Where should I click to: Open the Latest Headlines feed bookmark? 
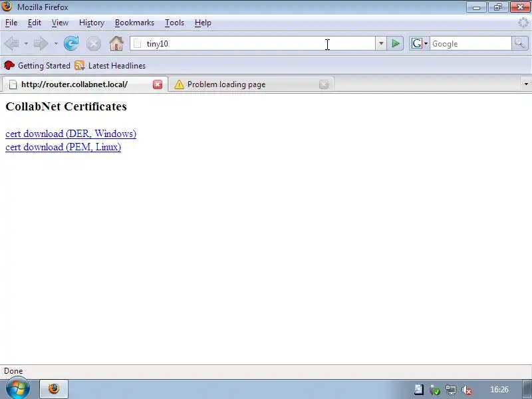pyautogui.click(x=110, y=65)
